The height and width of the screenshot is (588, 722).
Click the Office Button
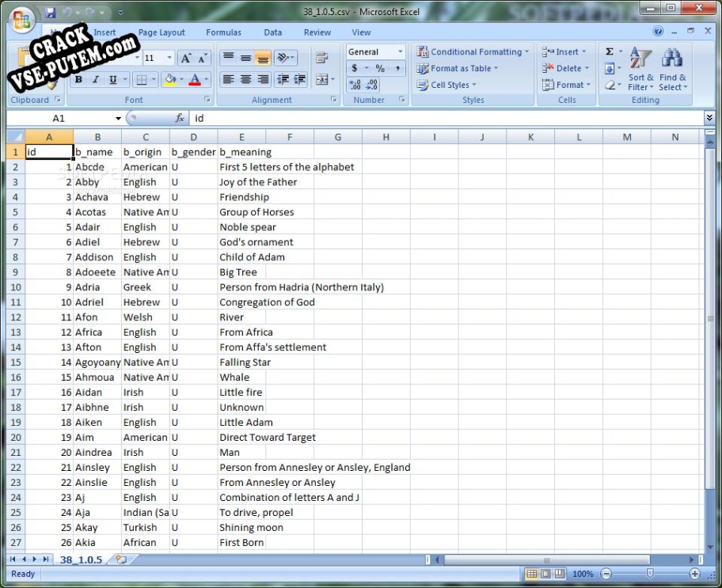pos(21,21)
